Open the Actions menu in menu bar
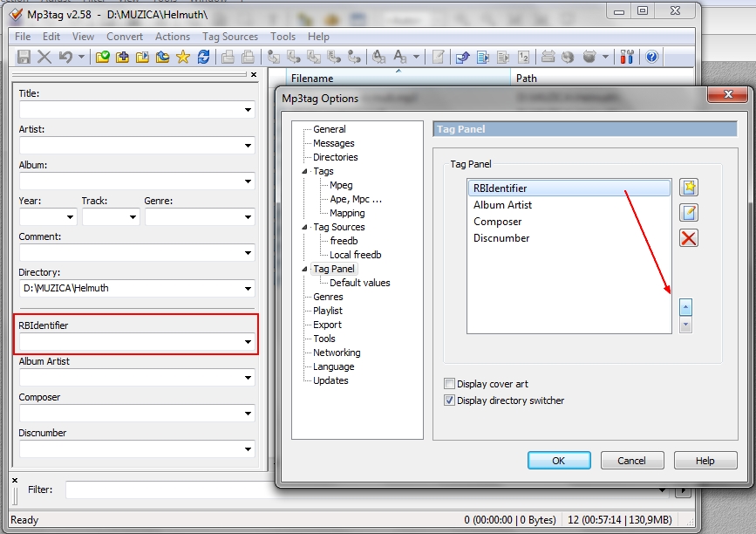This screenshot has height=534, width=756. [173, 37]
